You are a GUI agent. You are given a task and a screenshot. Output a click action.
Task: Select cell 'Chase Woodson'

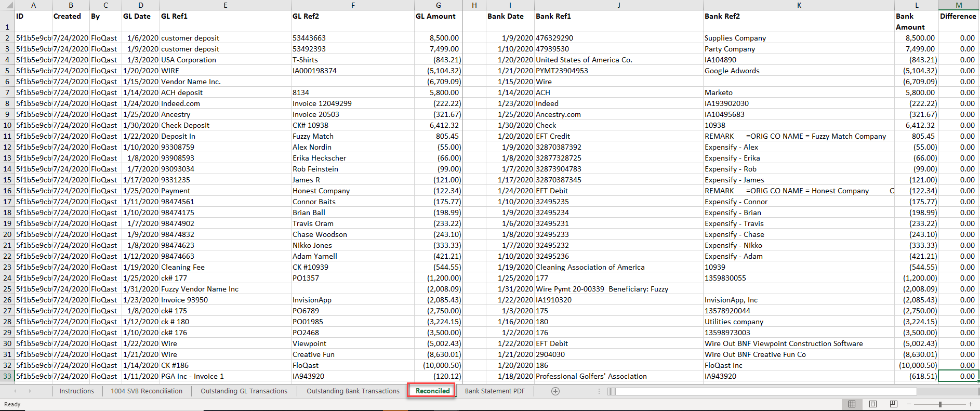353,234
